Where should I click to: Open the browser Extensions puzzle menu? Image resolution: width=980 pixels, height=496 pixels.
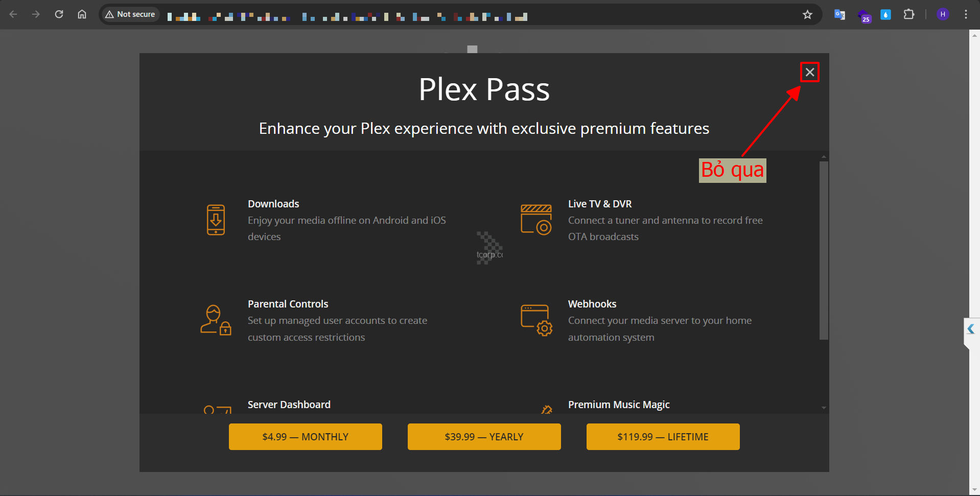pos(908,14)
